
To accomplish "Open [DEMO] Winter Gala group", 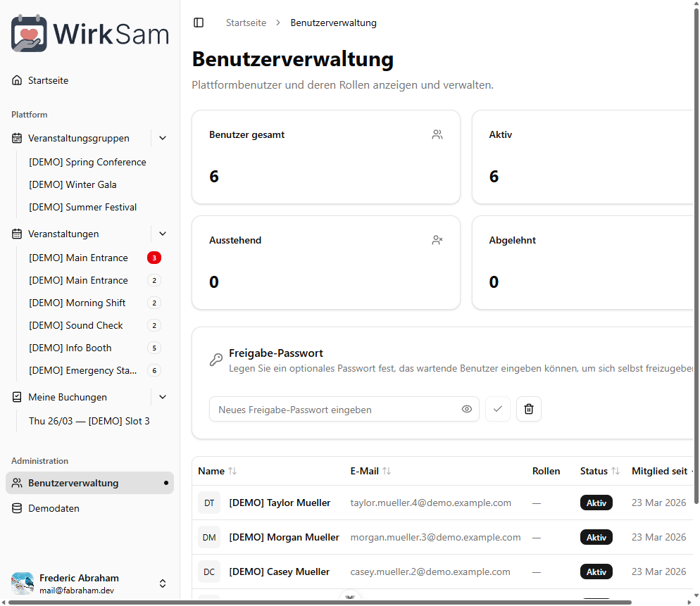I will pos(73,184).
